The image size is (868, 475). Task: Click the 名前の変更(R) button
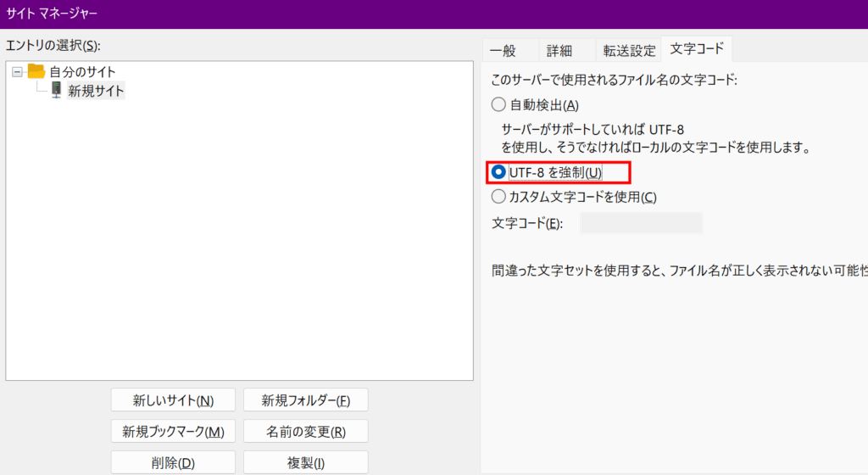pos(305,431)
